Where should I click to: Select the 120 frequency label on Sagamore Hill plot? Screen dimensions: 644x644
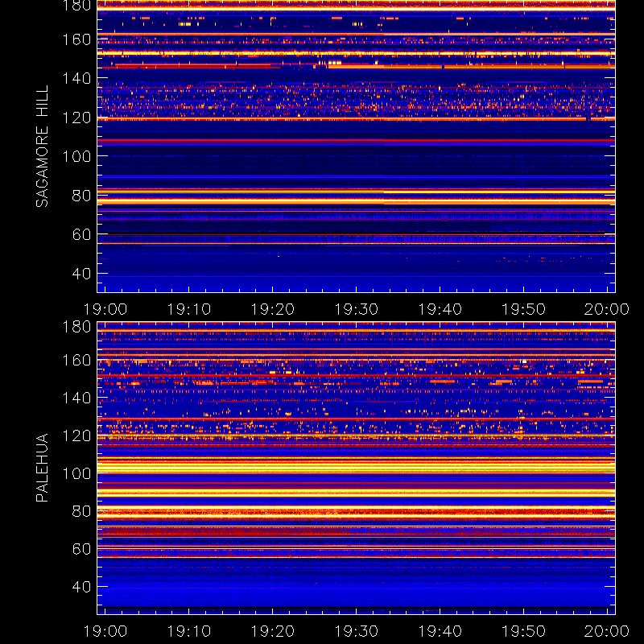coord(76,118)
